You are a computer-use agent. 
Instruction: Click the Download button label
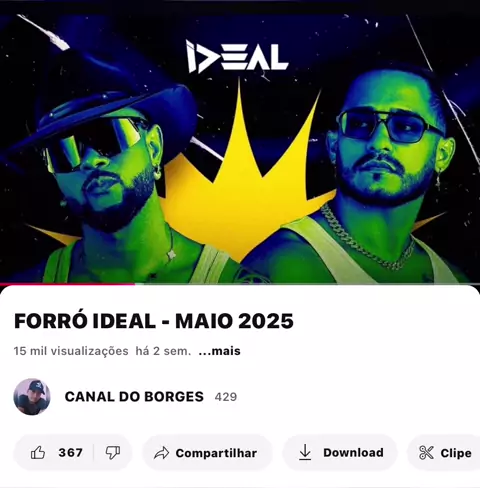pyautogui.click(x=353, y=453)
